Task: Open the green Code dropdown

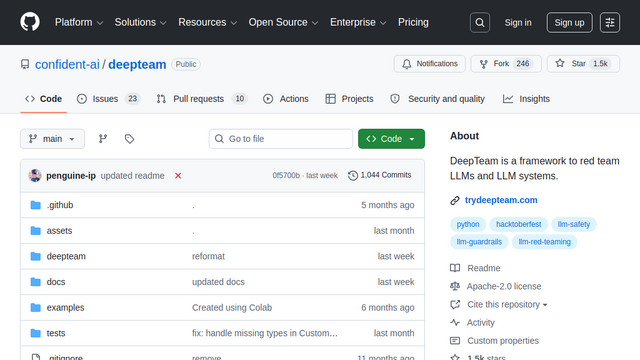Action: [391, 139]
